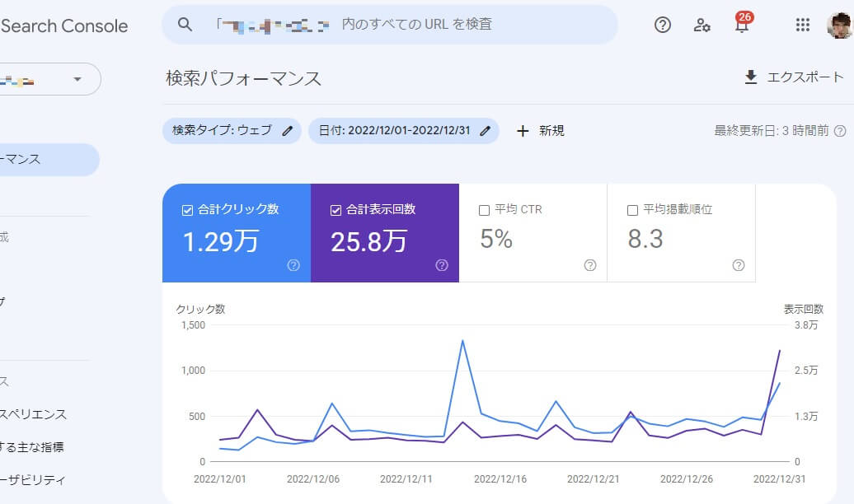Viewport: 854px width, 504px height.
Task: Click the 表示回数 axis title
Action: [x=804, y=309]
